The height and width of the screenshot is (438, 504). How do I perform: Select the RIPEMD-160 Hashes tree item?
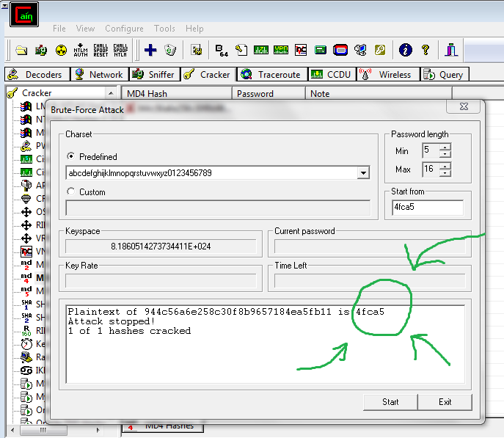tap(32, 331)
